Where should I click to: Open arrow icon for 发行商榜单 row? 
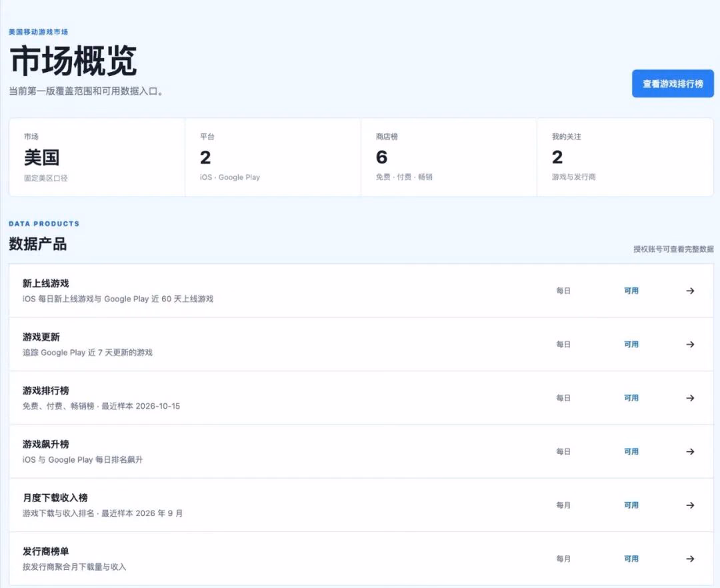click(690, 559)
